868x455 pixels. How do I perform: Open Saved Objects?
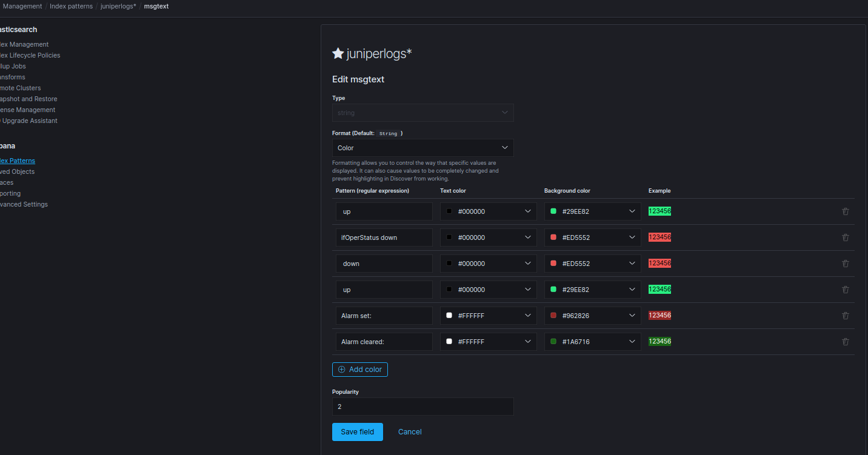18,171
